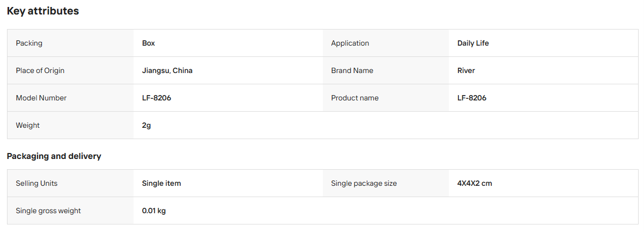Click the 2g weight value
The image size is (644, 232).
tap(146, 125)
